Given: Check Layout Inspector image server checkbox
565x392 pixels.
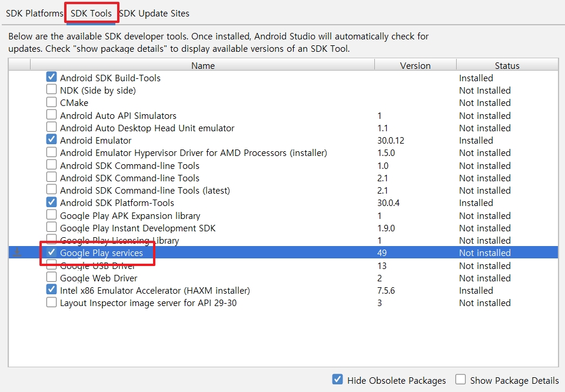Looking at the screenshot, I should coord(52,302).
